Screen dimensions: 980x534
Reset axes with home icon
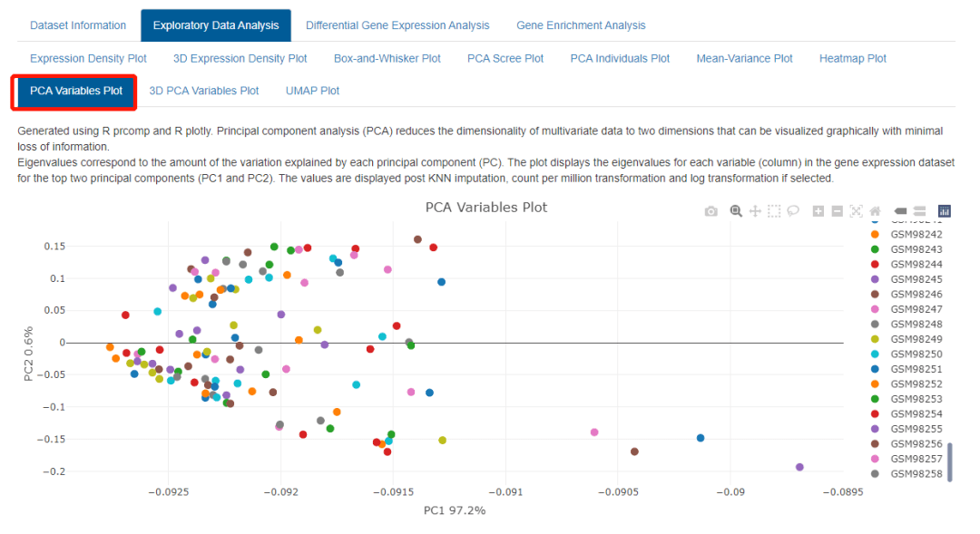pyautogui.click(x=875, y=211)
